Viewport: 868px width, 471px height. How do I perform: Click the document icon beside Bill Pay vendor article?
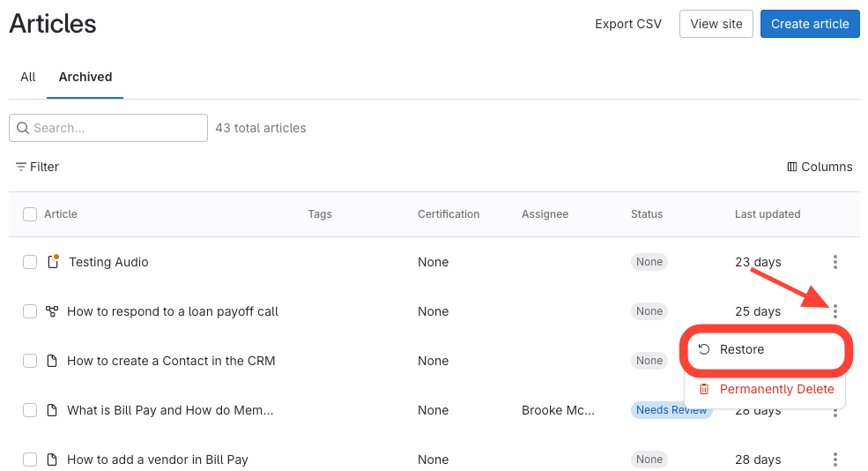coord(52,460)
